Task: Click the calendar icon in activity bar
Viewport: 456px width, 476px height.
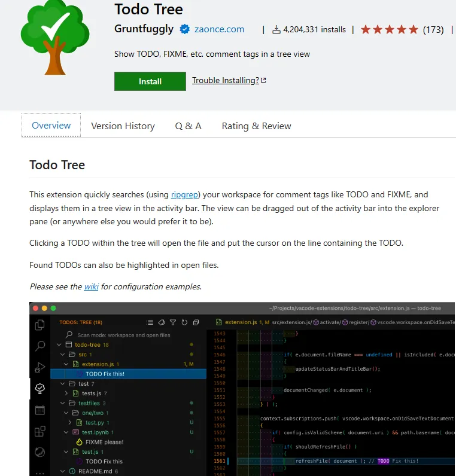Action: point(40,410)
